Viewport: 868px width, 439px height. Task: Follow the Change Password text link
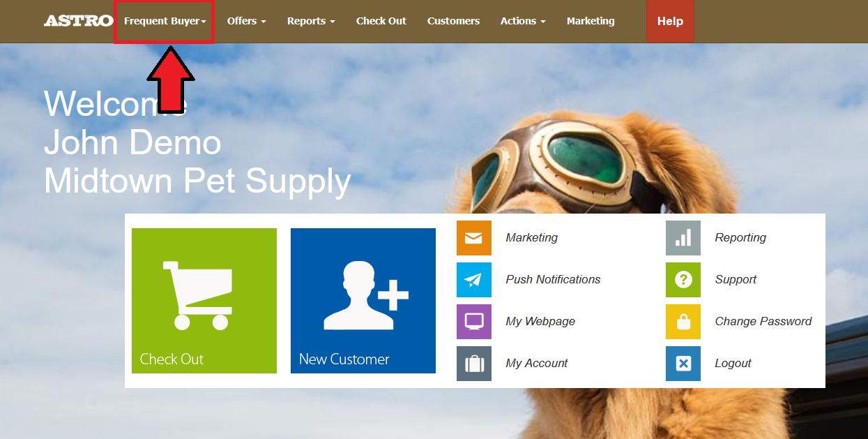[x=763, y=322]
